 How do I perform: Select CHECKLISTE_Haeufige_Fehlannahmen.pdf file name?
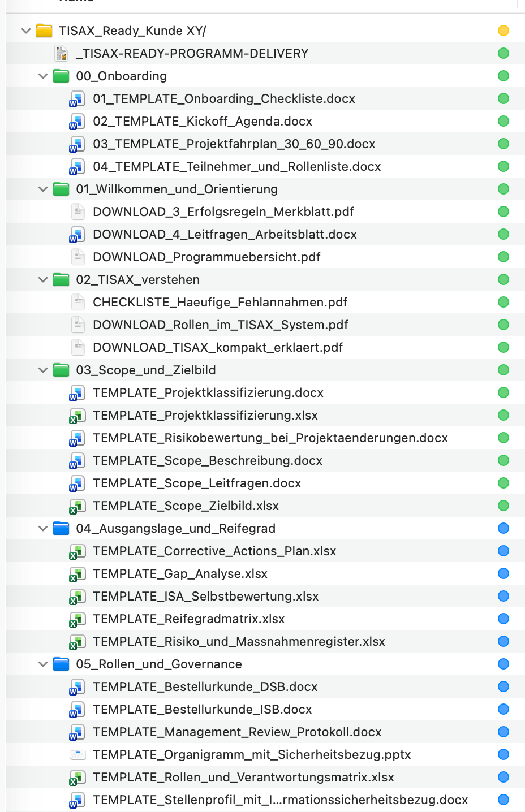click(220, 302)
